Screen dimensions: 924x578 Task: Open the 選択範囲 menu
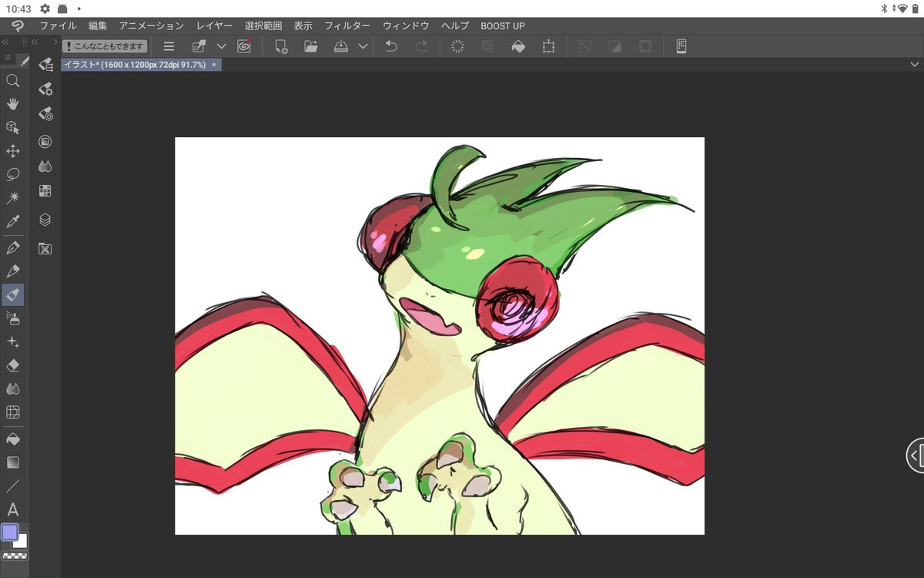(263, 25)
